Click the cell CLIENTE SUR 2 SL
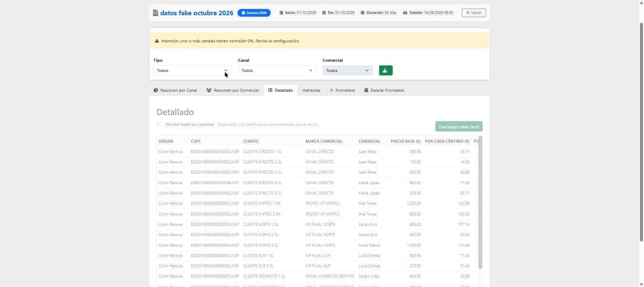Screen dimensions: 644x287 (258, 266)
